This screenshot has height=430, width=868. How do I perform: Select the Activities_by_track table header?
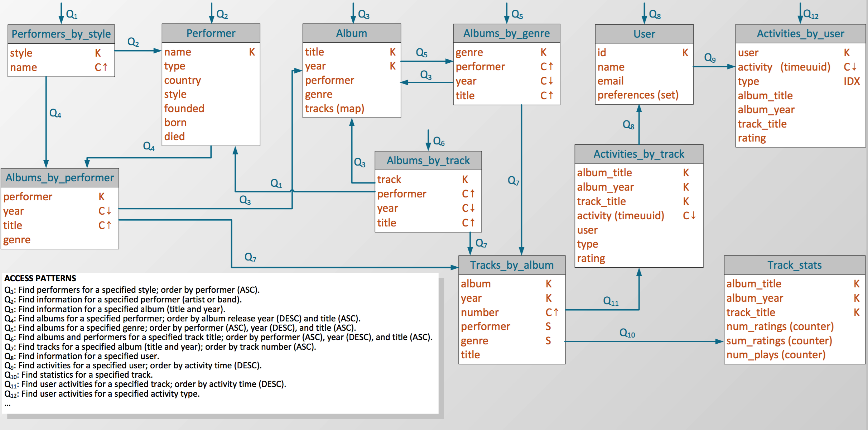pyautogui.click(x=639, y=154)
